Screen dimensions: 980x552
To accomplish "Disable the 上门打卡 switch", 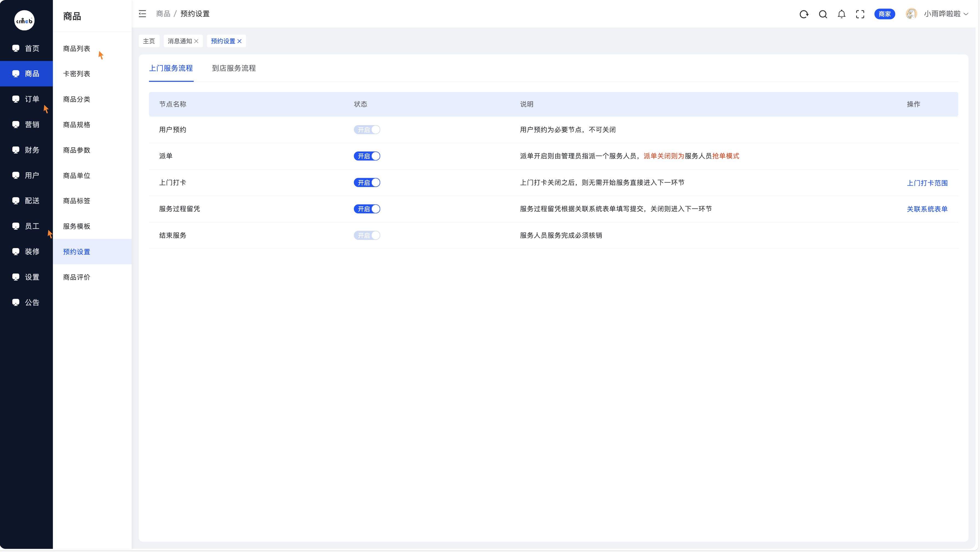I will 367,183.
